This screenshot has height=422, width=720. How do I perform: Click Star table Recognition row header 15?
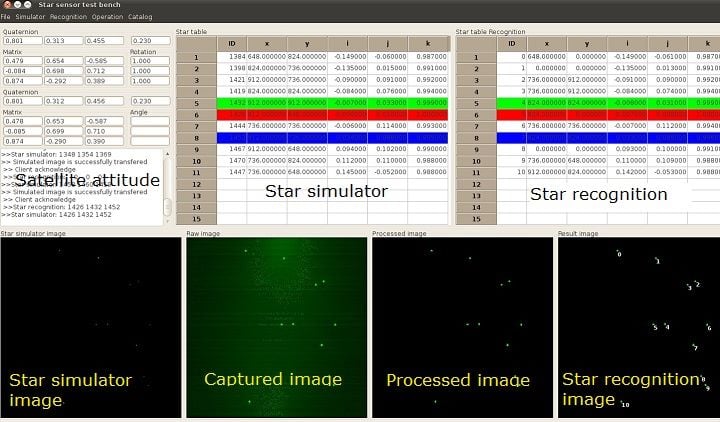pyautogui.click(x=476, y=219)
